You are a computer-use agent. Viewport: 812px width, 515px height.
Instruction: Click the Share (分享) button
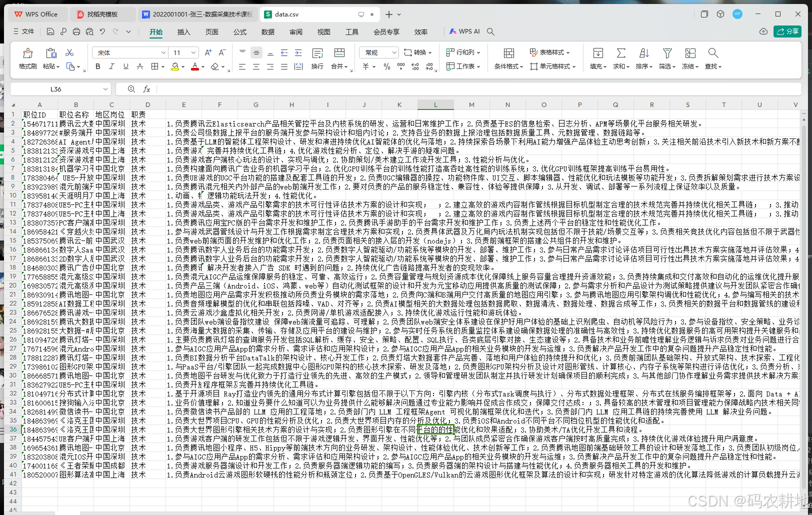(787, 31)
